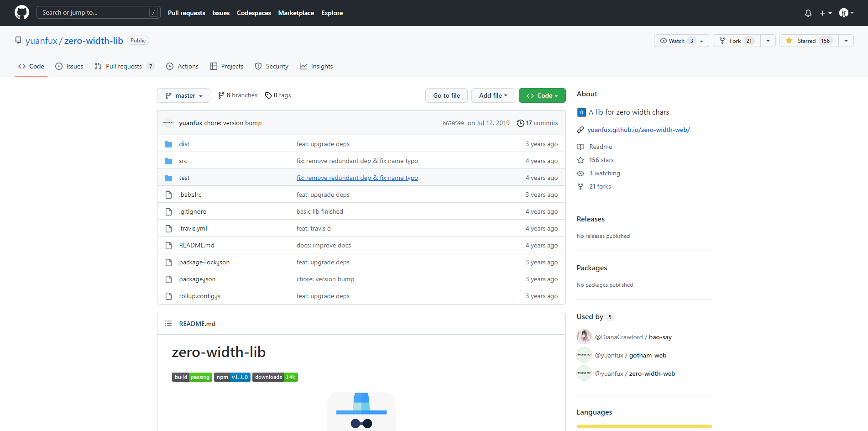Open Issues in top navigation

point(221,13)
